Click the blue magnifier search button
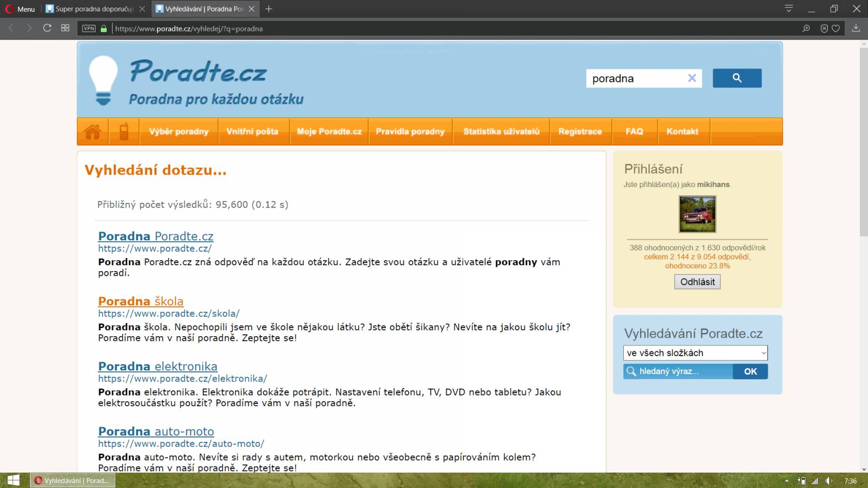This screenshot has width=868, height=488. (x=737, y=78)
